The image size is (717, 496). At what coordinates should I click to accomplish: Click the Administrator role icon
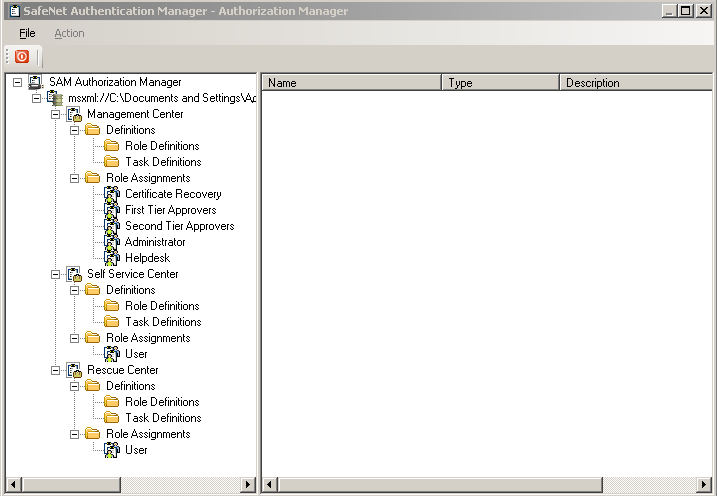coord(112,242)
